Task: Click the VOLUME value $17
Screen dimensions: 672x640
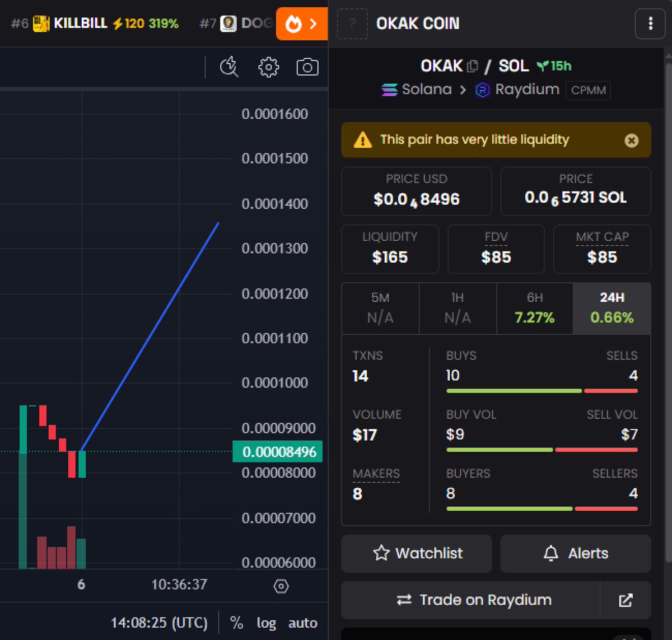Action: pyautogui.click(x=365, y=435)
